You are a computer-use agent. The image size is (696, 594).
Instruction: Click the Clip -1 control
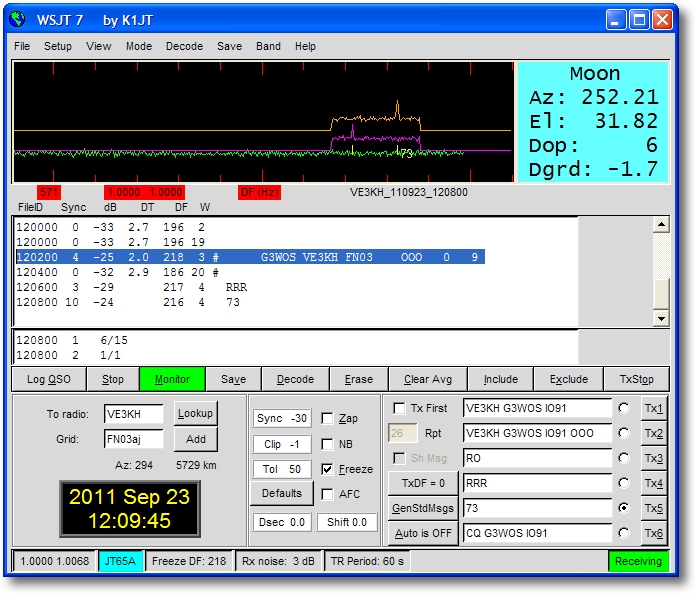(282, 444)
